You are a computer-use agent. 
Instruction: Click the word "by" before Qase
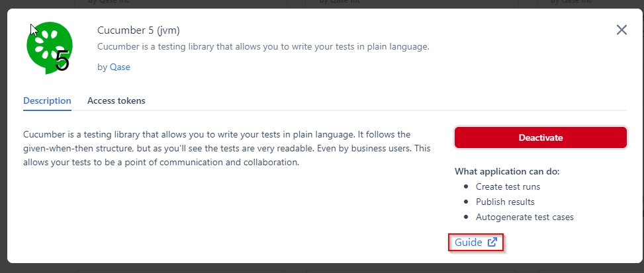pos(102,67)
